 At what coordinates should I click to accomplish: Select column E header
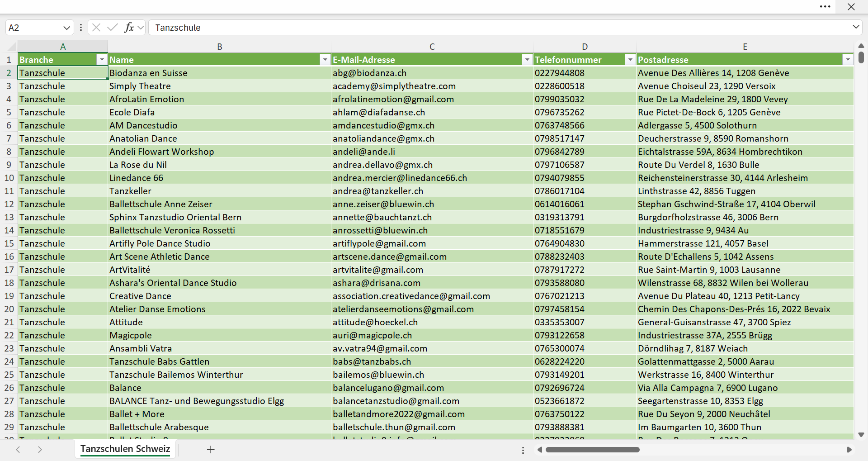point(745,46)
